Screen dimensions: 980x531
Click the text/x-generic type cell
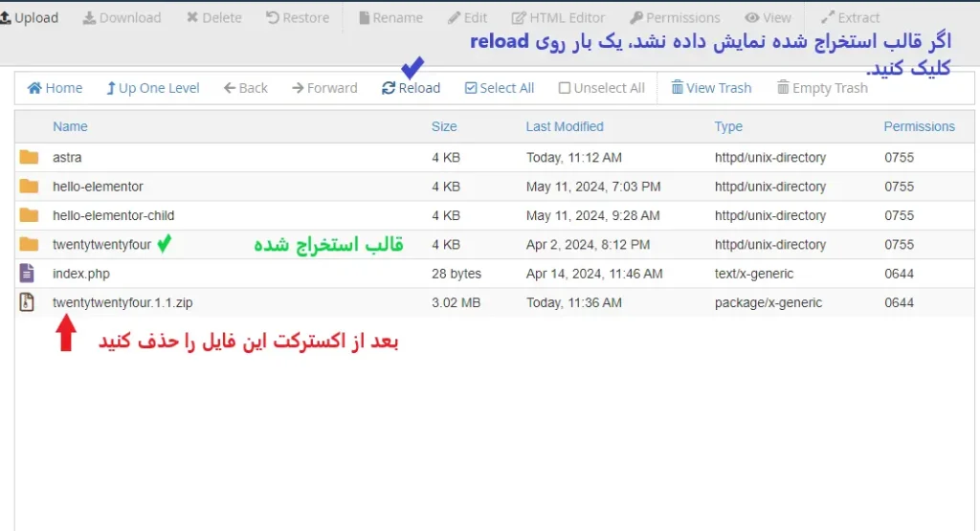(x=754, y=274)
